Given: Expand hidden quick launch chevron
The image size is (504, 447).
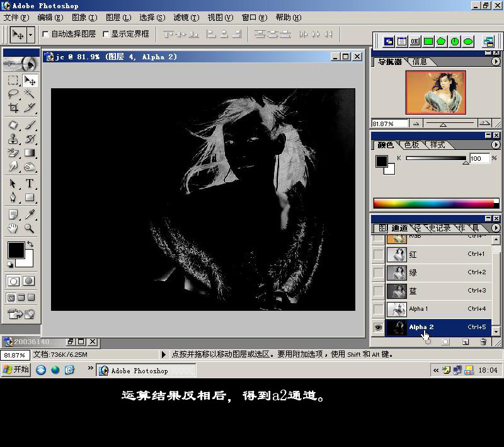Looking at the screenshot, I should (91, 368).
